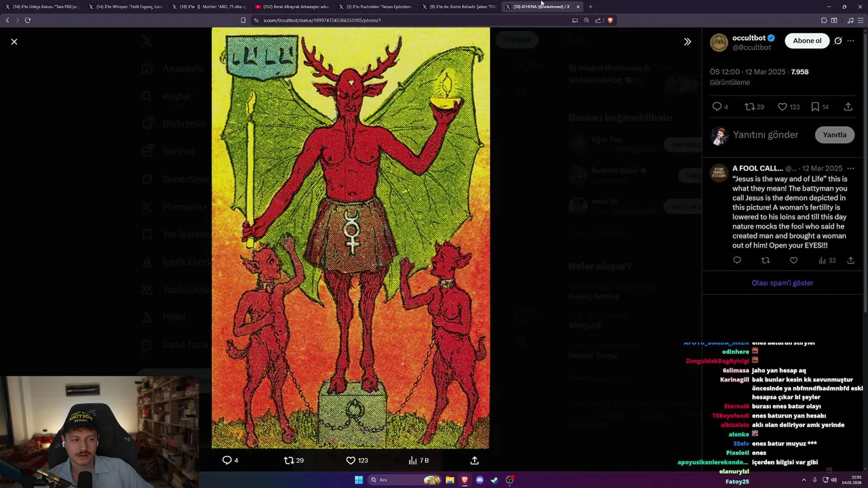Click the repost icon under the photo
Screen dimensions: 868x488
click(289, 460)
